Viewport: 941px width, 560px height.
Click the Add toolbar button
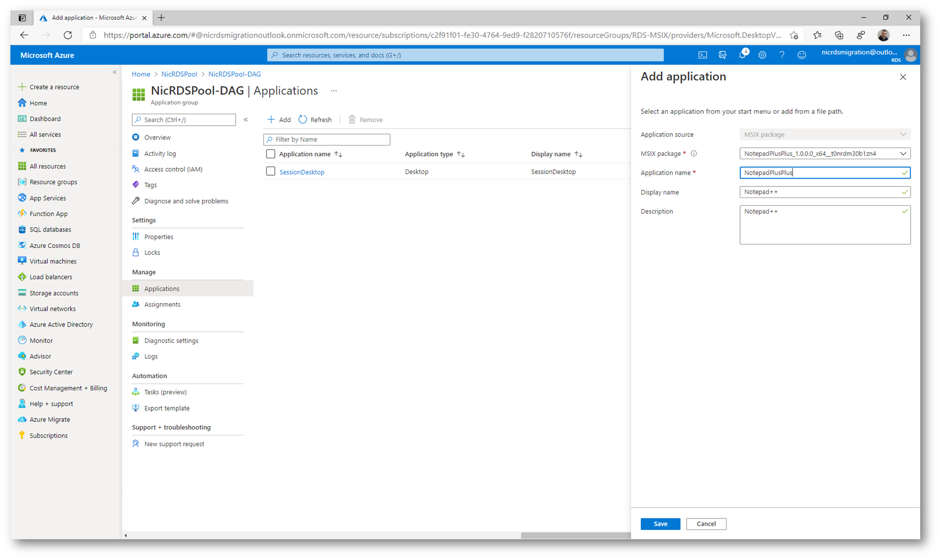point(279,119)
